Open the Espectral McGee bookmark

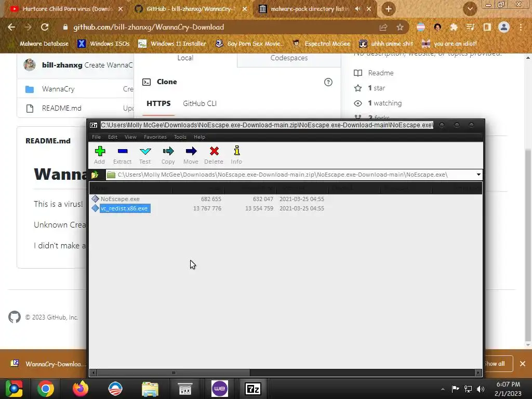pyautogui.click(x=321, y=44)
